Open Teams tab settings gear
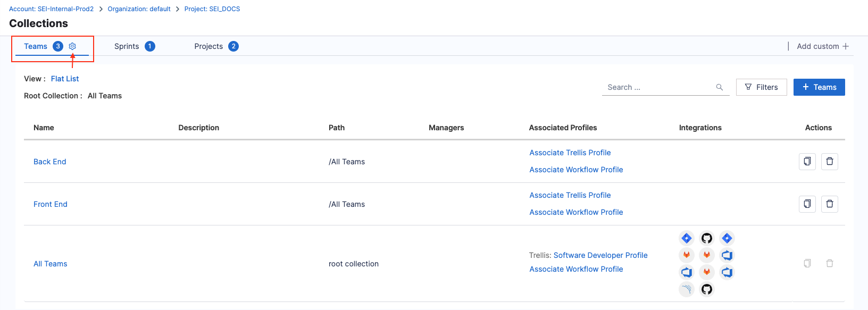 (x=72, y=46)
